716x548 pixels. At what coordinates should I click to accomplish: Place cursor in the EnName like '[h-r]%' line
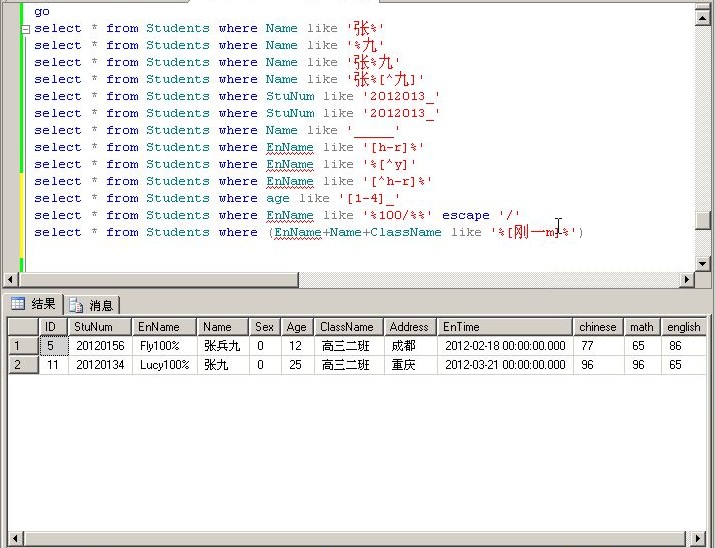tap(229, 148)
